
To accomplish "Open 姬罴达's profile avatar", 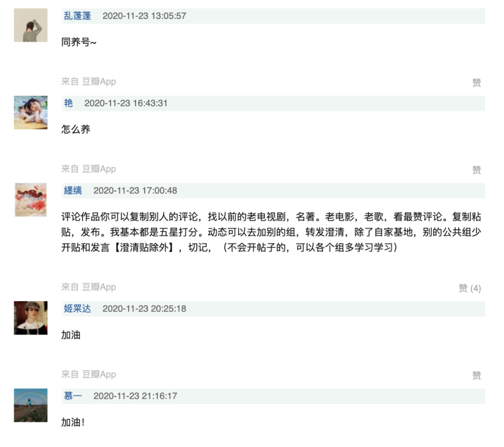I will [x=30, y=318].
